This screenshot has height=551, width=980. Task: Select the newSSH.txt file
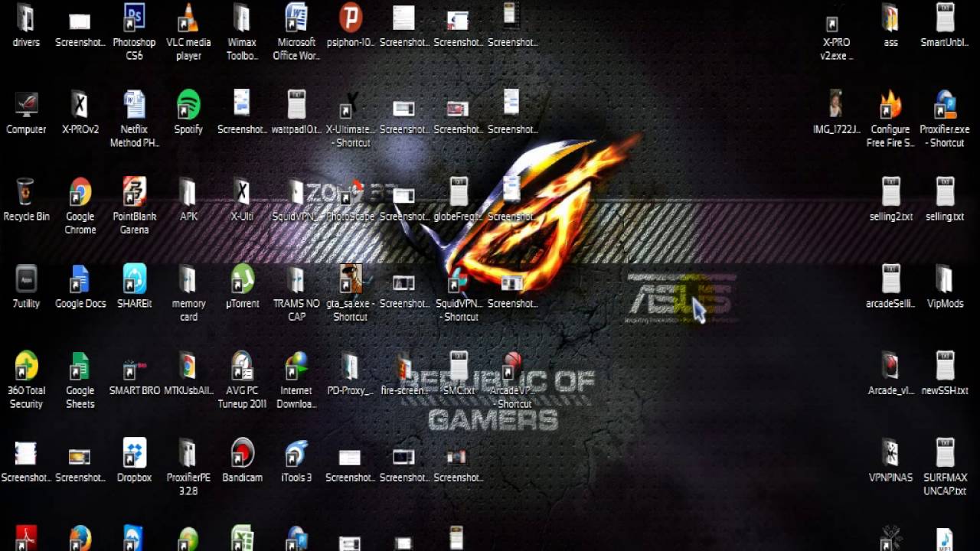(945, 366)
